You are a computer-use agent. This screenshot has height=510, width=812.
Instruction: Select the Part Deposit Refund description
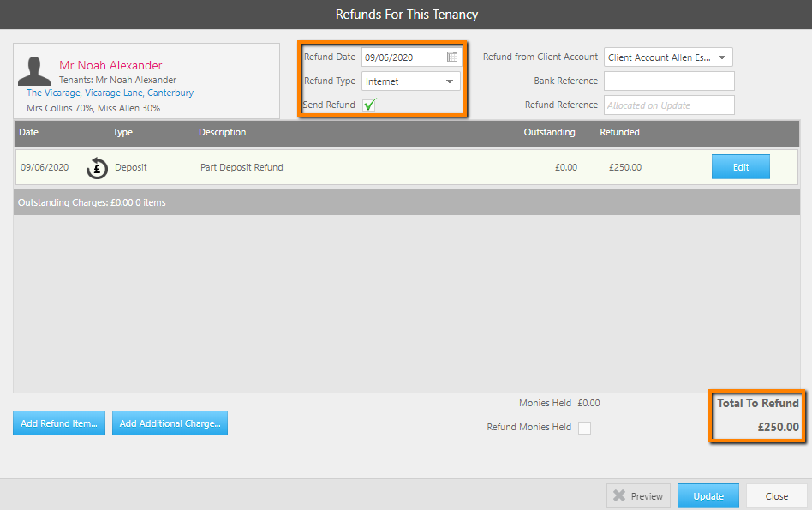(242, 167)
